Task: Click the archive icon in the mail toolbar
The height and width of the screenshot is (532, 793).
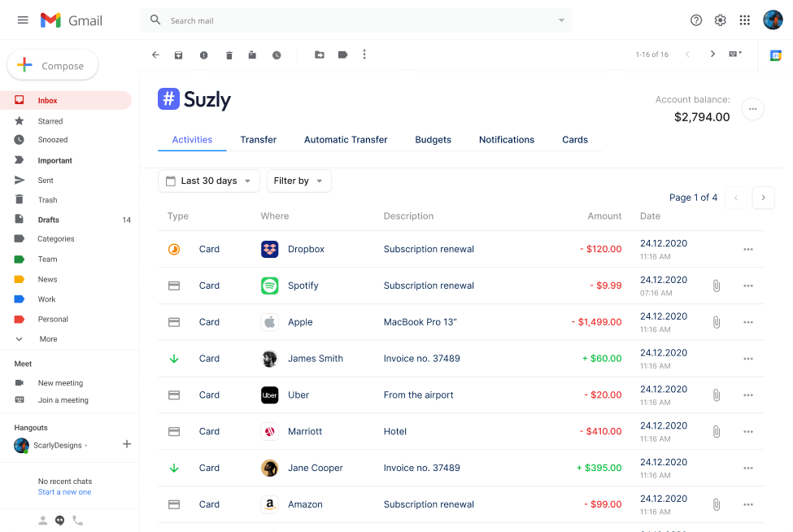Action: coord(178,55)
